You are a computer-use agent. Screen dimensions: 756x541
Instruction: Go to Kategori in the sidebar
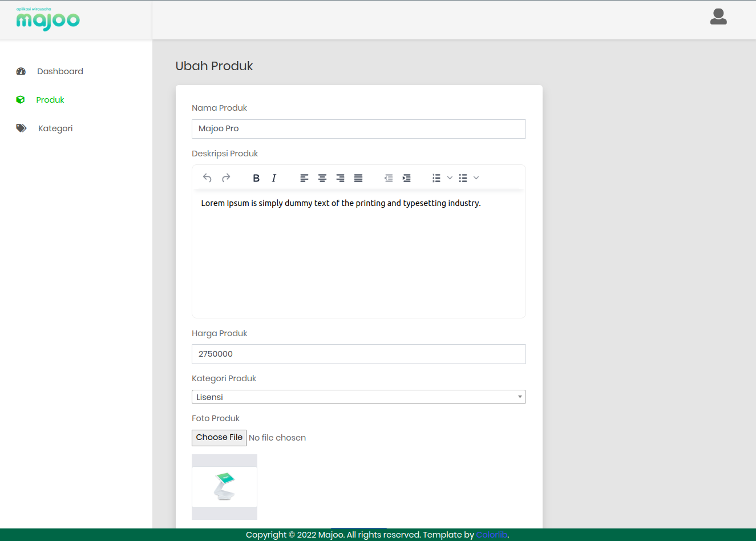(x=55, y=128)
